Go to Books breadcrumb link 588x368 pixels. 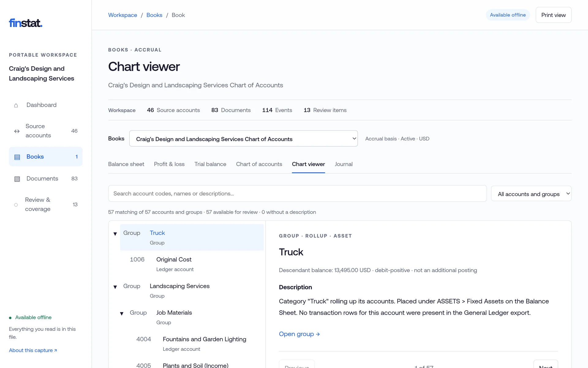pyautogui.click(x=154, y=15)
